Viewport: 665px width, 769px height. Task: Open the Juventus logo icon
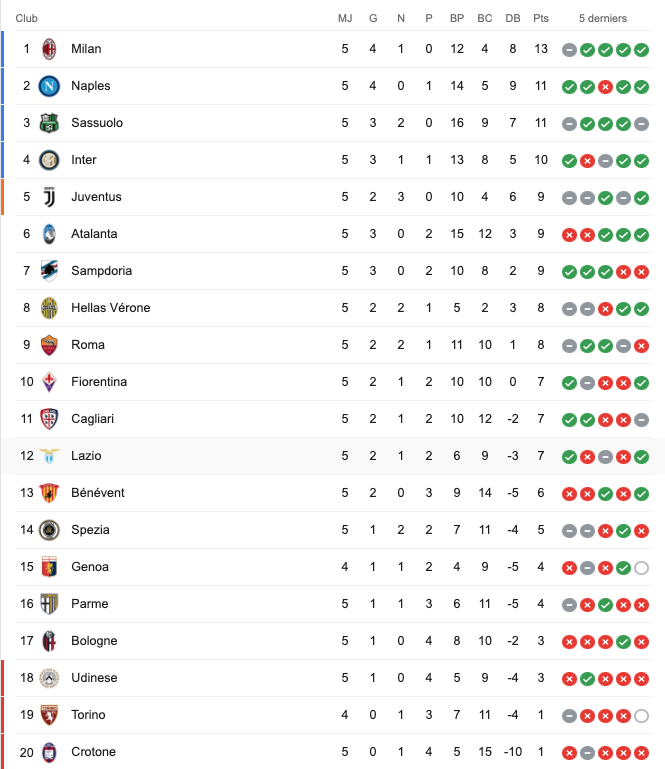tap(49, 197)
